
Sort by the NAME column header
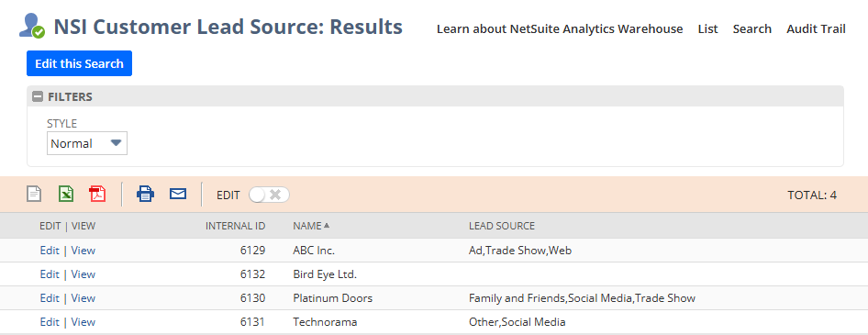pyautogui.click(x=311, y=226)
